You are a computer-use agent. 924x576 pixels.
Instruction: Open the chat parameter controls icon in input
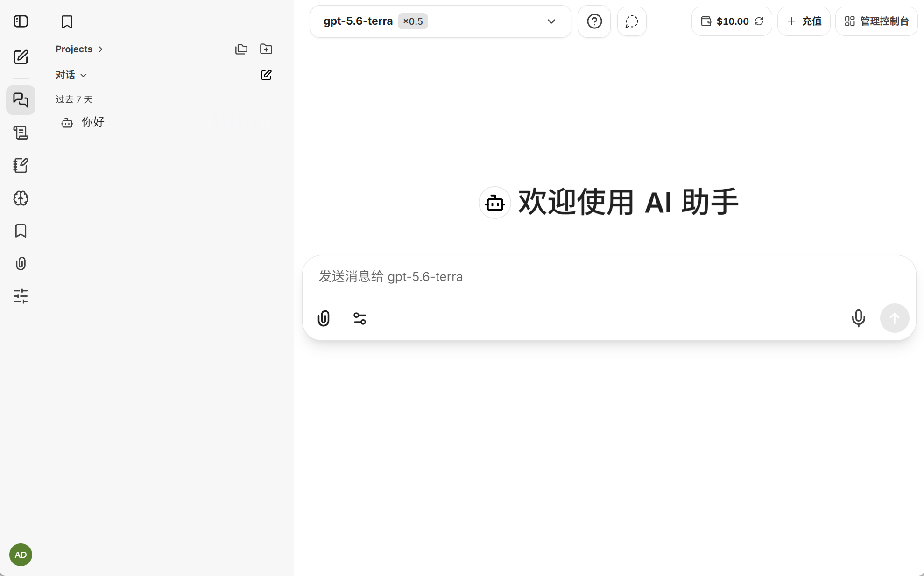click(x=360, y=318)
